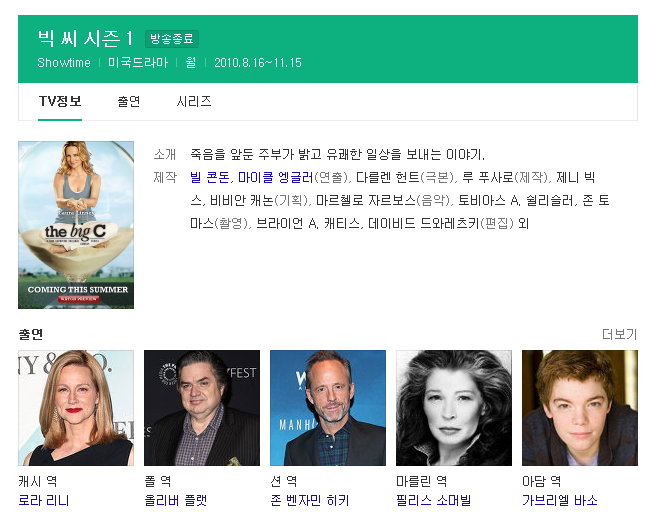Viewport: 652px width, 512px height.
Task: Click writer name 다를렌 헌트
Action: [x=388, y=178]
